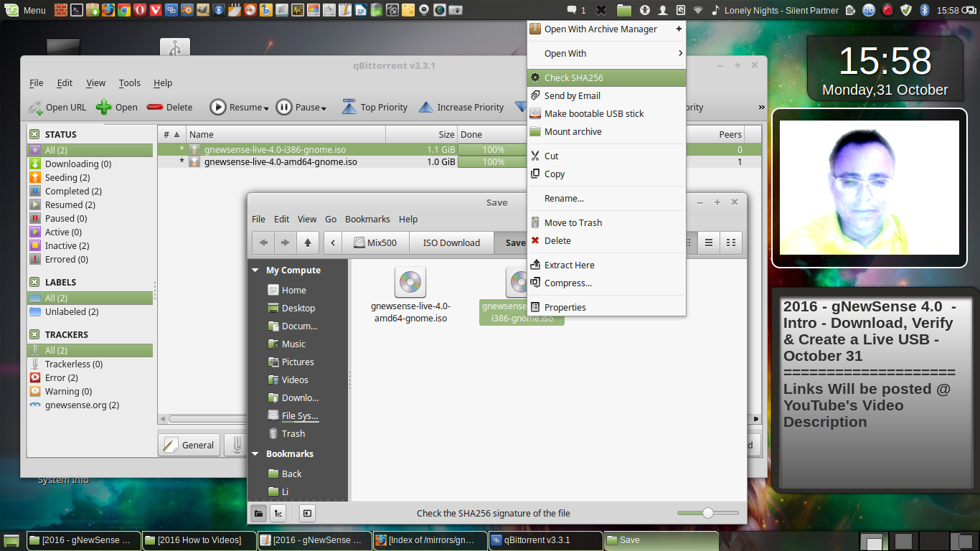The height and width of the screenshot is (551, 980).
Task: Toggle the STATUS filter checkbox
Action: click(34, 134)
